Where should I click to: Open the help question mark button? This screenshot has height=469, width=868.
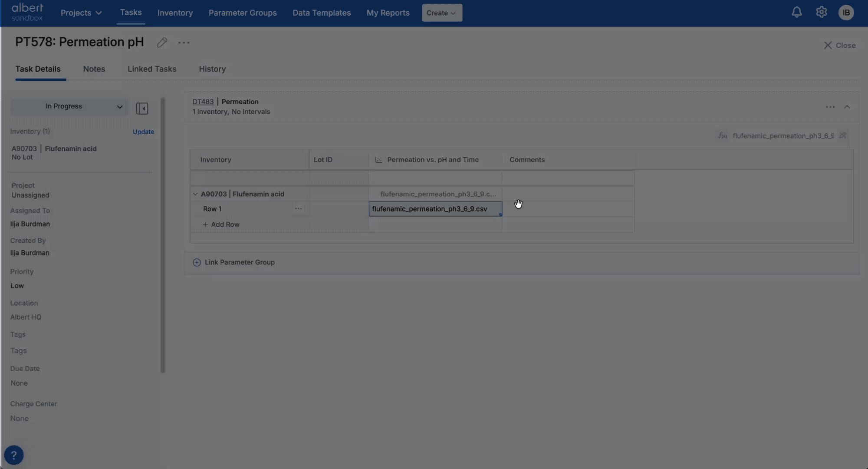pyautogui.click(x=13, y=455)
